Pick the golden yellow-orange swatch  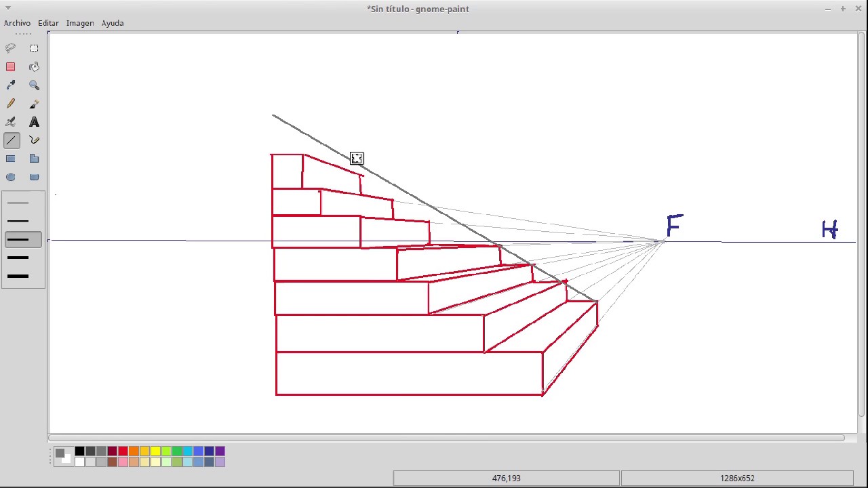(x=144, y=451)
